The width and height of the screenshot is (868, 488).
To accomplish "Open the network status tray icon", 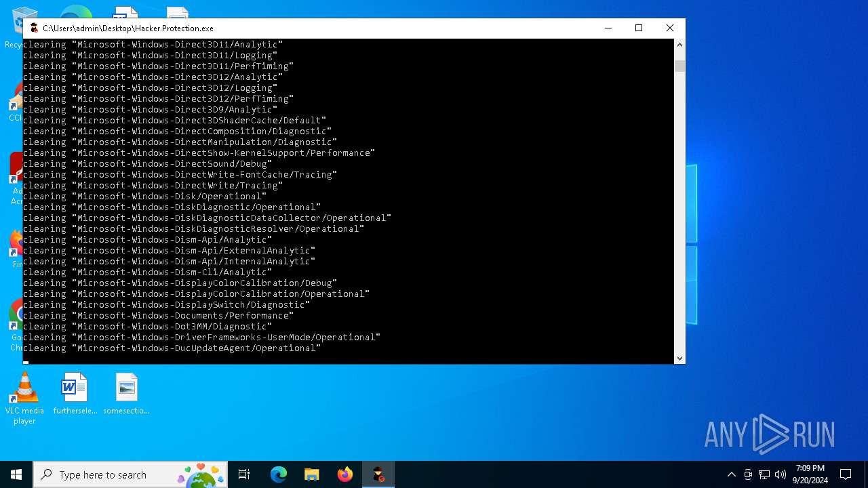I will pos(764,474).
